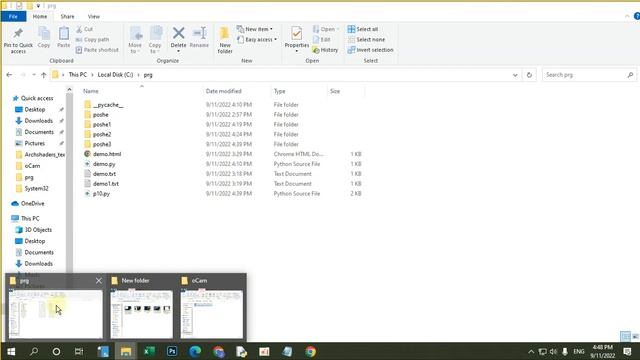
Task: Open taskbar Search icon
Action: click(x=34, y=351)
